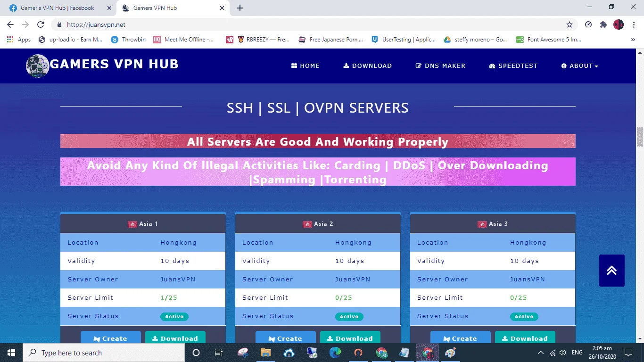Click Download button for Asia 2
644x362 pixels.
(x=350, y=337)
